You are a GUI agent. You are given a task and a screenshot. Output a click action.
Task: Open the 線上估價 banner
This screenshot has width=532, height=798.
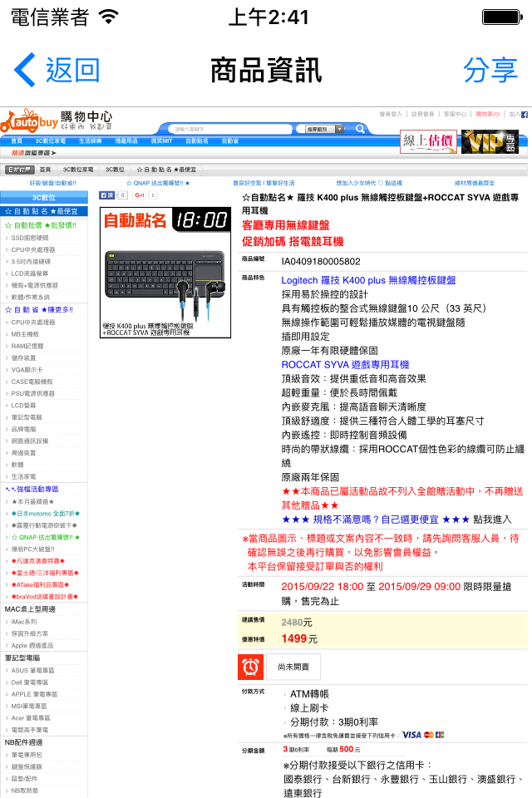pos(428,141)
